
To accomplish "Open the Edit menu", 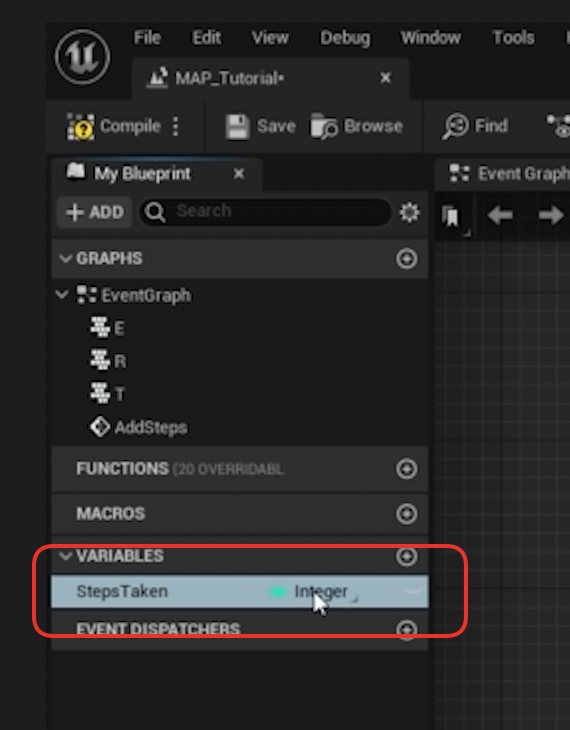I will (x=206, y=38).
